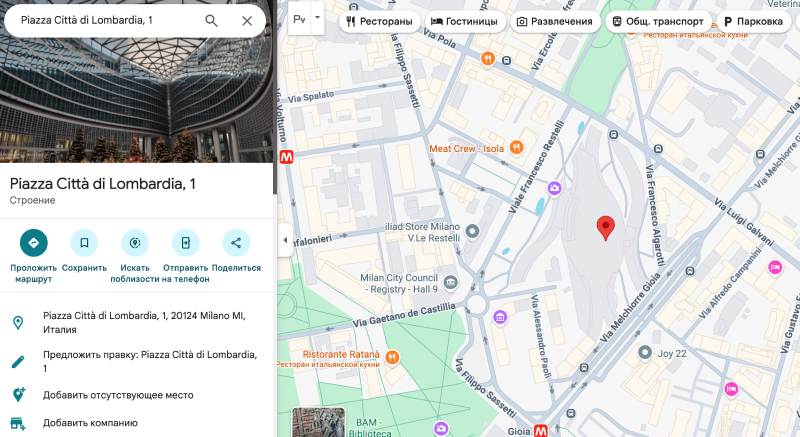Click the metro M icon near Via Spalato
Viewport: 800px width, 437px height.
coord(287,157)
